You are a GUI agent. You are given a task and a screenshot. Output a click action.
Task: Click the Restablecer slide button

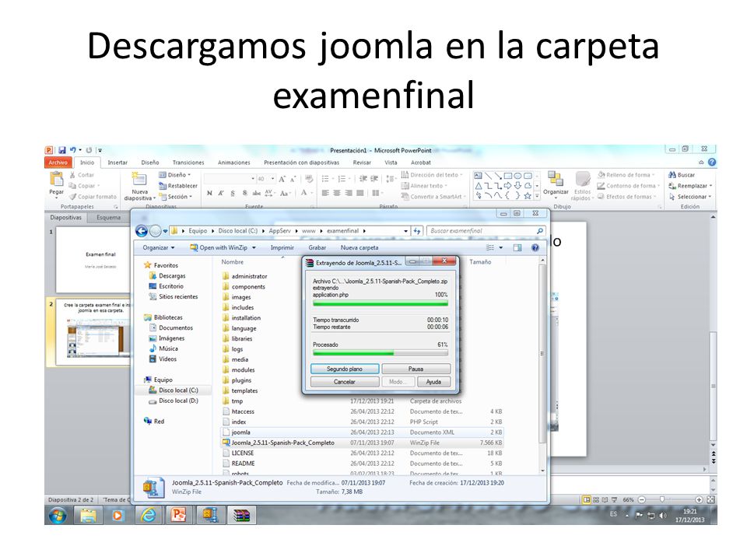(x=177, y=186)
